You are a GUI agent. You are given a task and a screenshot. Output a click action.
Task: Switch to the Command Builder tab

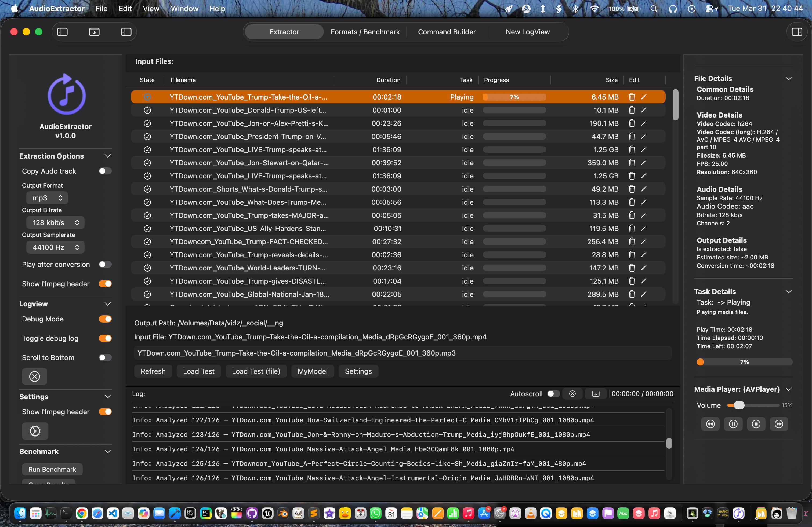point(447,32)
